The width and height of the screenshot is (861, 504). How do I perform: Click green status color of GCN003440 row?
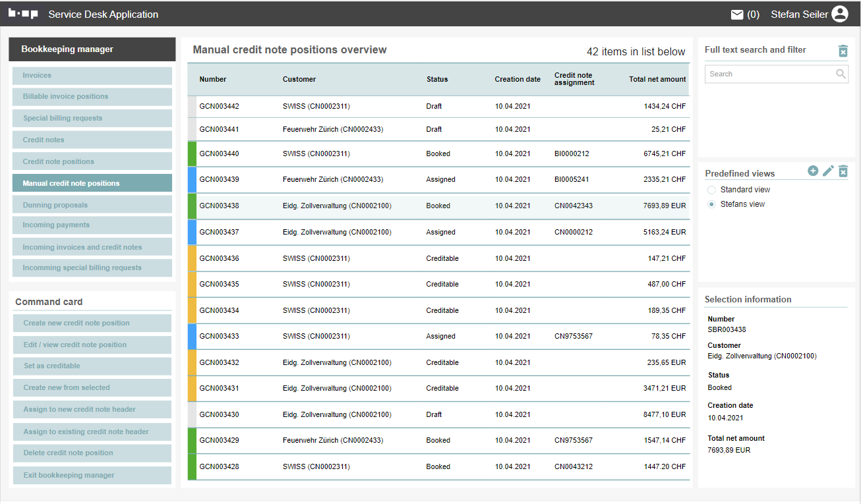pyautogui.click(x=192, y=154)
